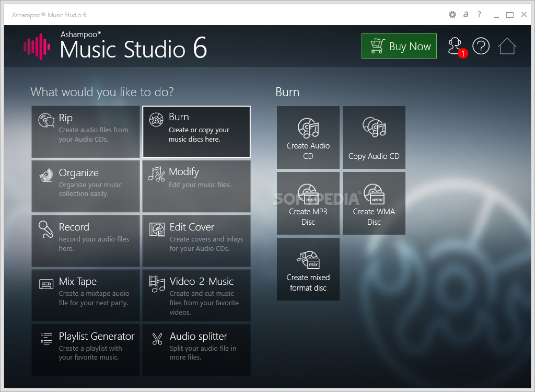Click the Ashampoo 'a' title bar icon
The image size is (535, 392).
[466, 15]
